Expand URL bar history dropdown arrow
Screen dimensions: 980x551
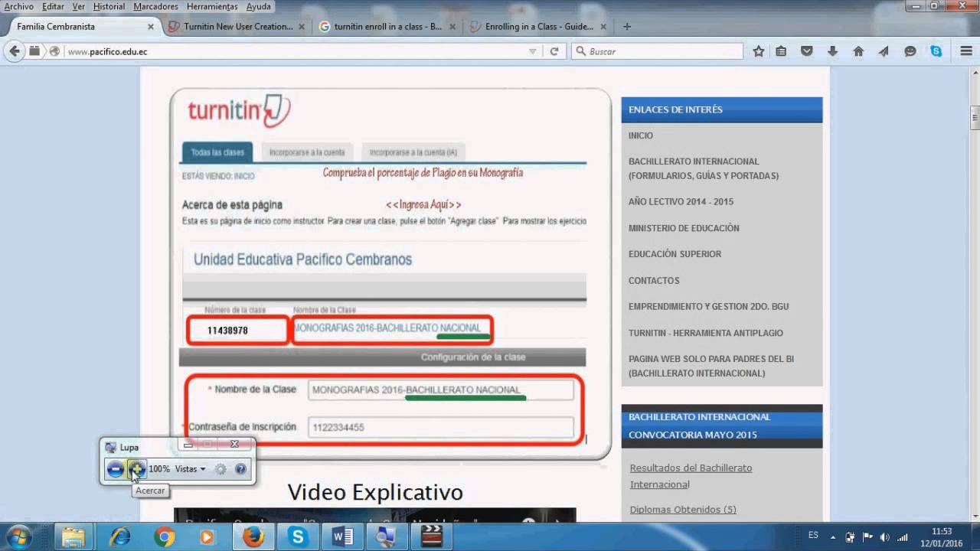tap(533, 51)
